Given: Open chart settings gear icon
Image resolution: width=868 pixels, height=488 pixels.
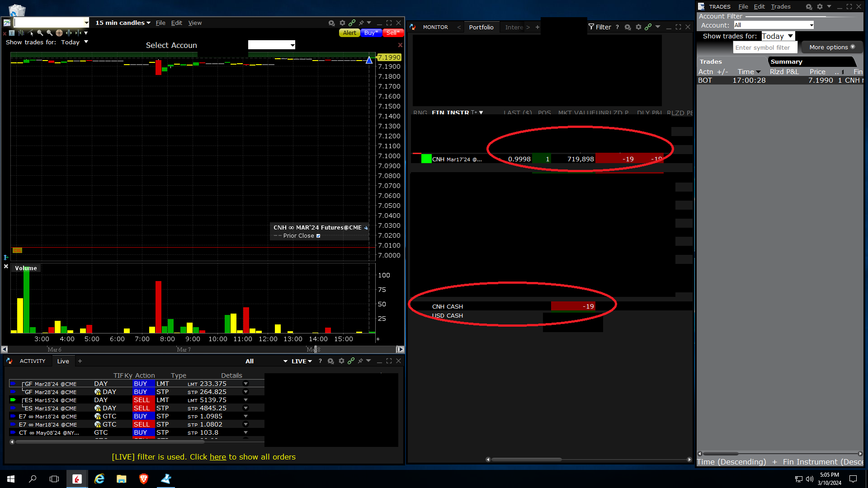Looking at the screenshot, I should coord(342,23).
